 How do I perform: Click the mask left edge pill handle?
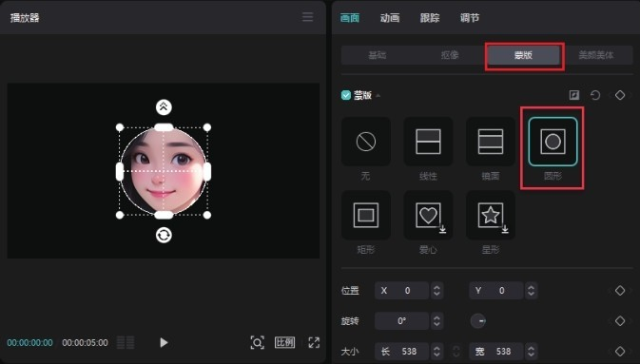coord(120,171)
